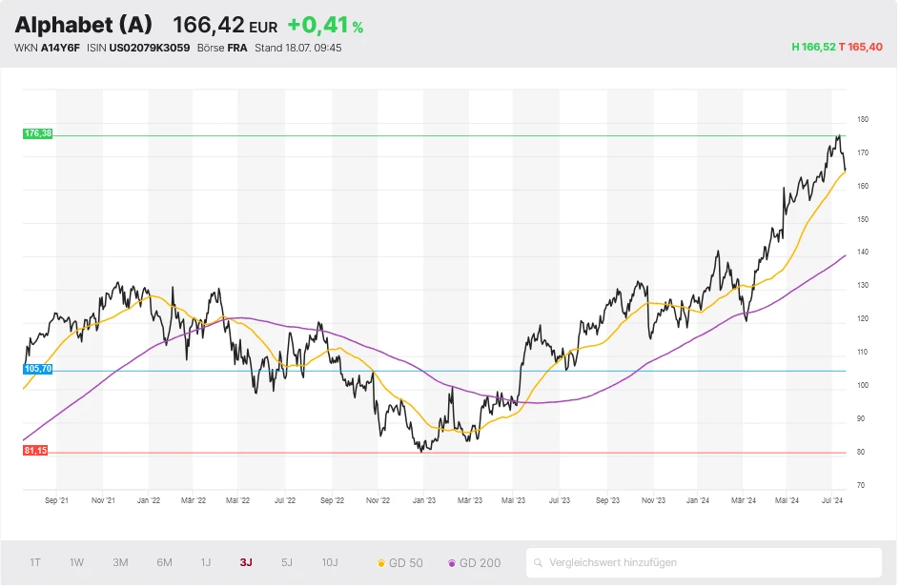The image size is (900, 588).
Task: Click the ISIN US02079K3059 code
Action: 137,48
